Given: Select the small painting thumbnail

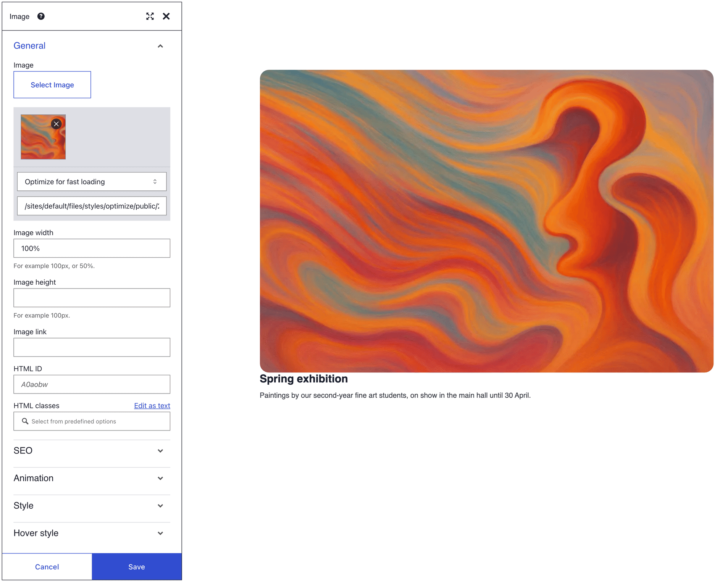Looking at the screenshot, I should coord(43,137).
